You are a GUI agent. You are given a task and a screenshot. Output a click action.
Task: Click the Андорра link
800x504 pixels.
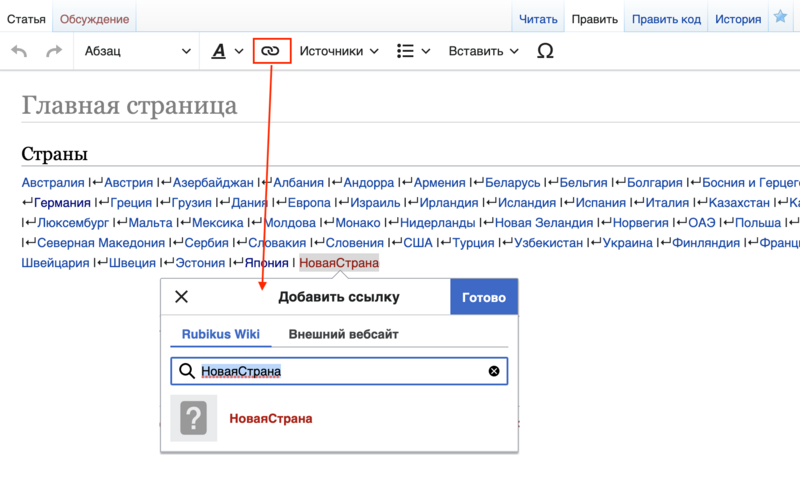(x=369, y=182)
